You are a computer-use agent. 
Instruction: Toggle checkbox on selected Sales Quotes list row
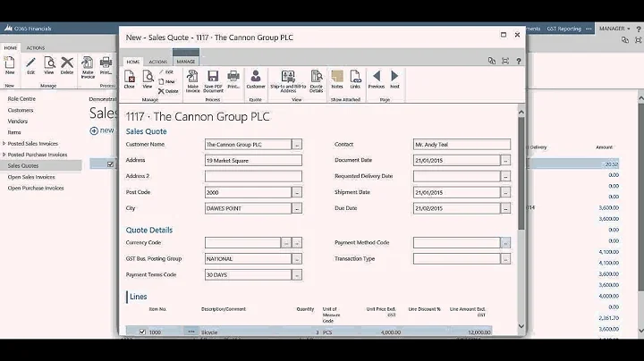point(110,164)
